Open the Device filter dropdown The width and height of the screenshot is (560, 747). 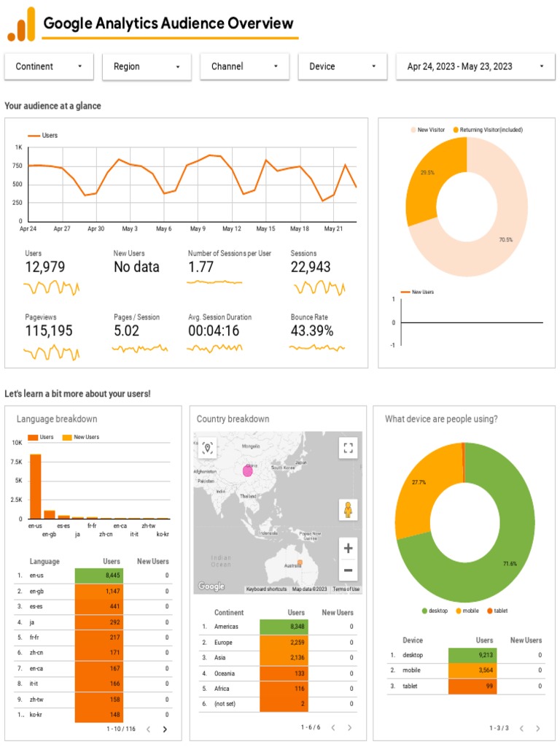point(343,66)
